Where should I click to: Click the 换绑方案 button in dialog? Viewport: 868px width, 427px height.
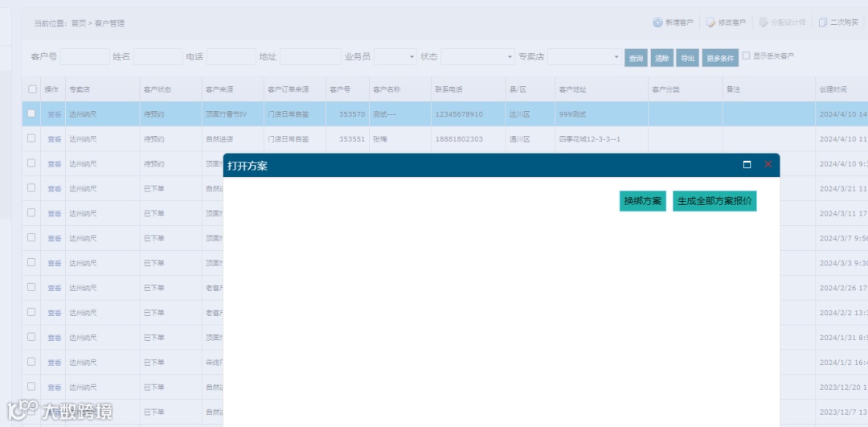point(643,201)
